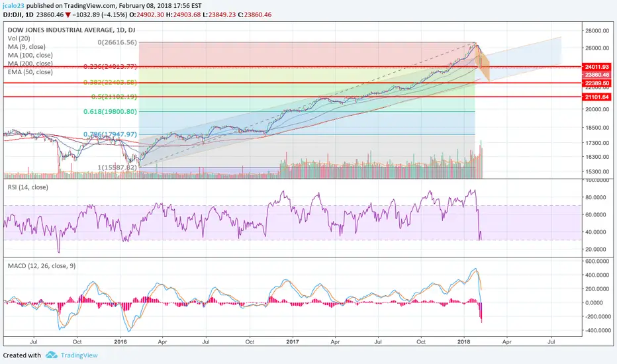
Task: Click the TradingView cloud logo icon
Action: 51,355
